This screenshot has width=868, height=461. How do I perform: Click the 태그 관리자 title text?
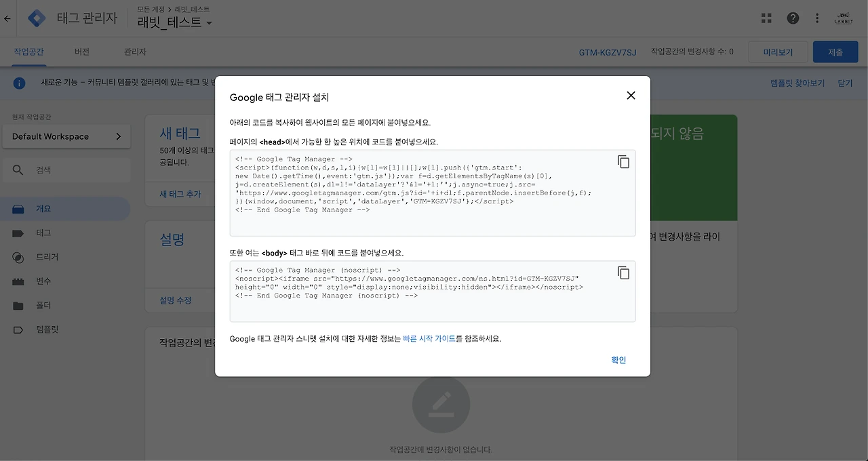click(x=85, y=18)
